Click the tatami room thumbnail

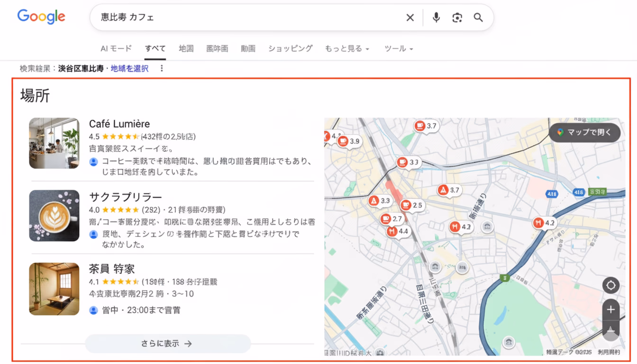tap(54, 289)
